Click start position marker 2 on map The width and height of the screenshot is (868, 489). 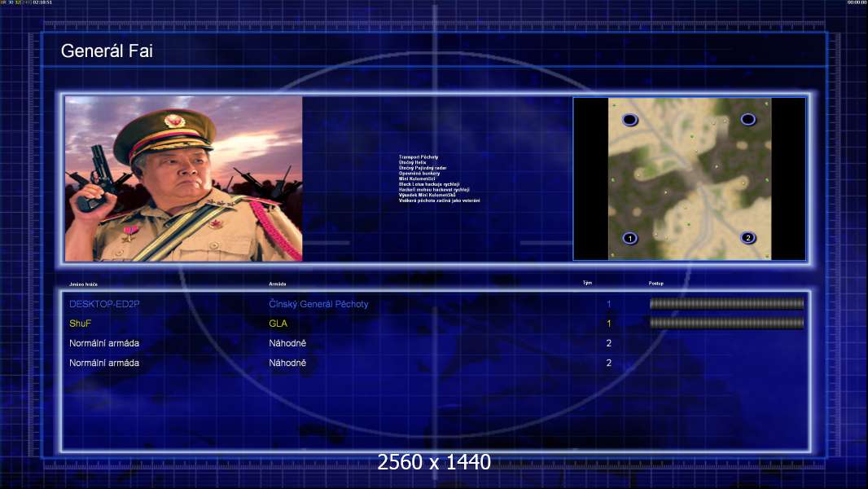click(x=747, y=238)
